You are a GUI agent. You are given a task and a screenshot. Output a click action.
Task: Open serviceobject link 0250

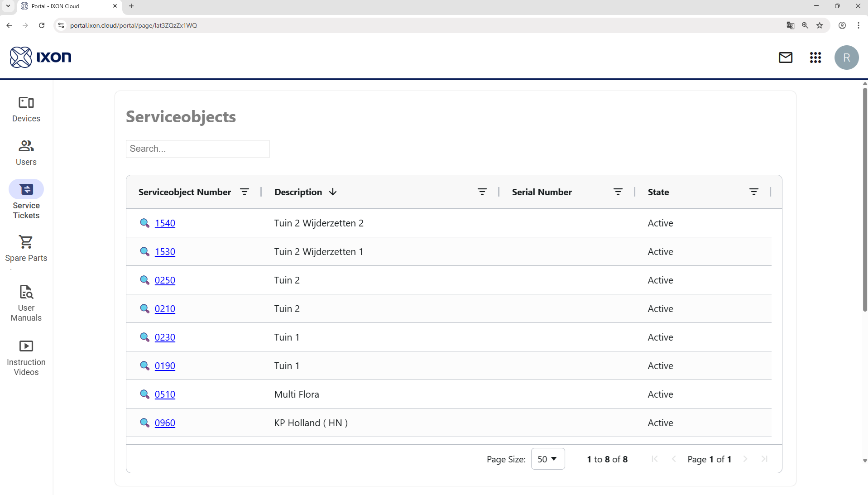(x=165, y=280)
